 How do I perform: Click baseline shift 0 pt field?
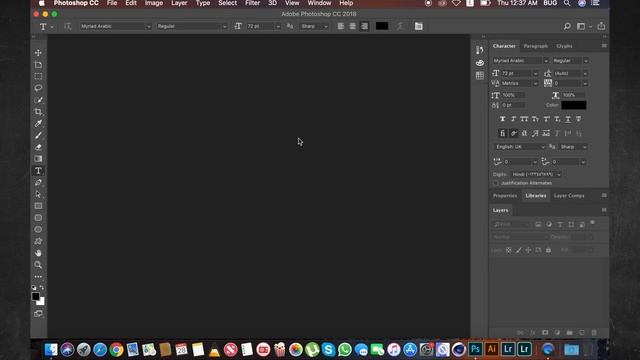point(513,105)
